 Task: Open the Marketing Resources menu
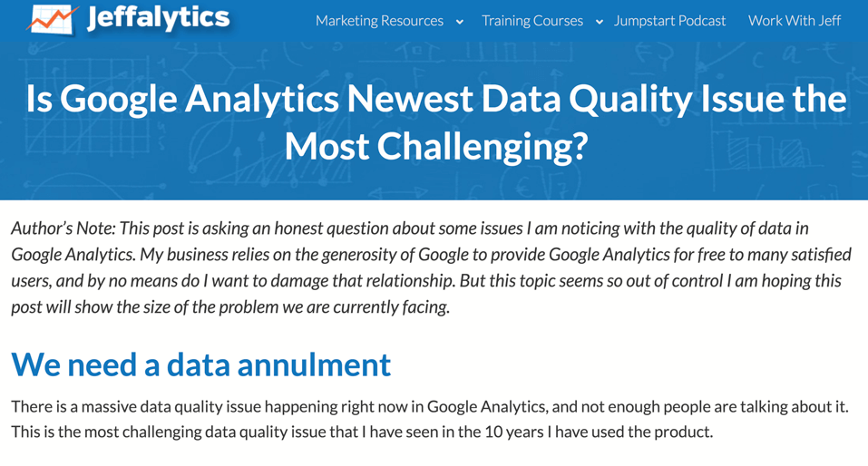[x=379, y=21]
